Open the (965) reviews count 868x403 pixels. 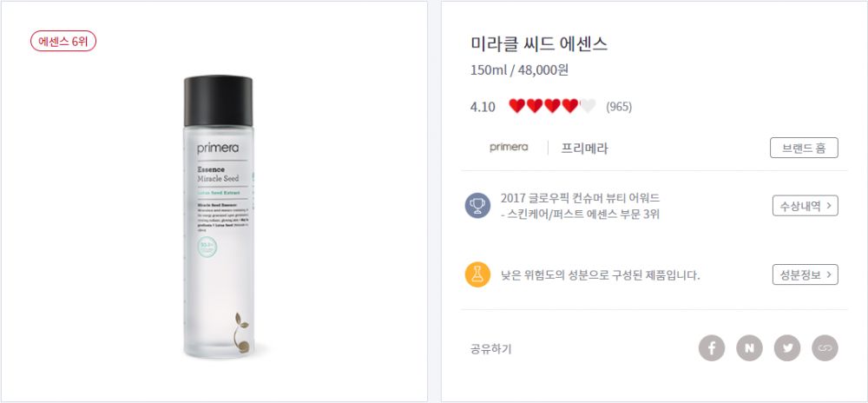(x=619, y=107)
